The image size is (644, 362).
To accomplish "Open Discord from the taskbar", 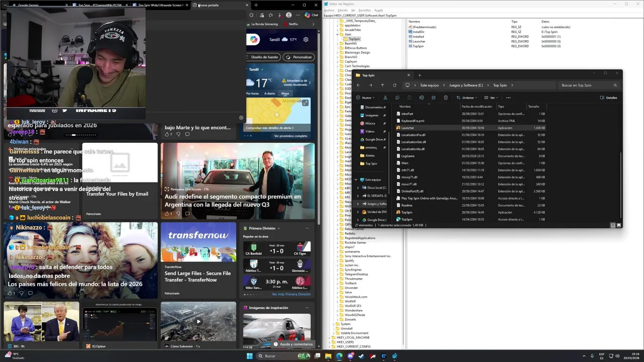I will pos(350,356).
